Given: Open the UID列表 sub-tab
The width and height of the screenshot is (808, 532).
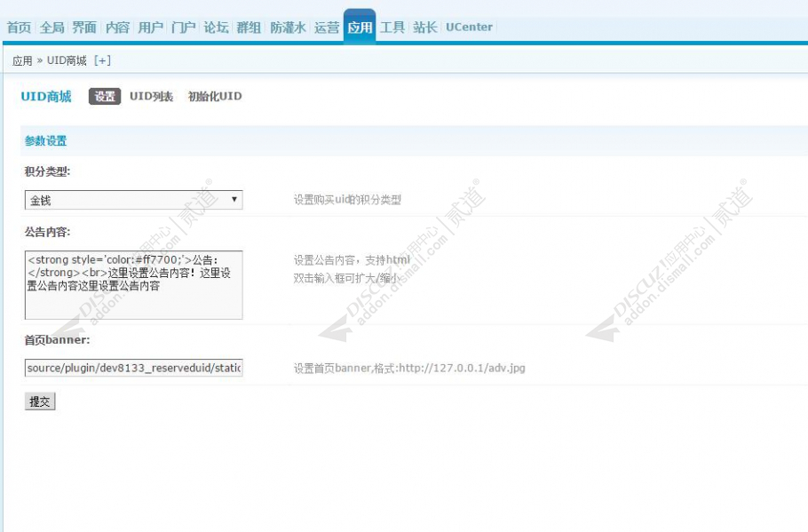Looking at the screenshot, I should coord(152,97).
